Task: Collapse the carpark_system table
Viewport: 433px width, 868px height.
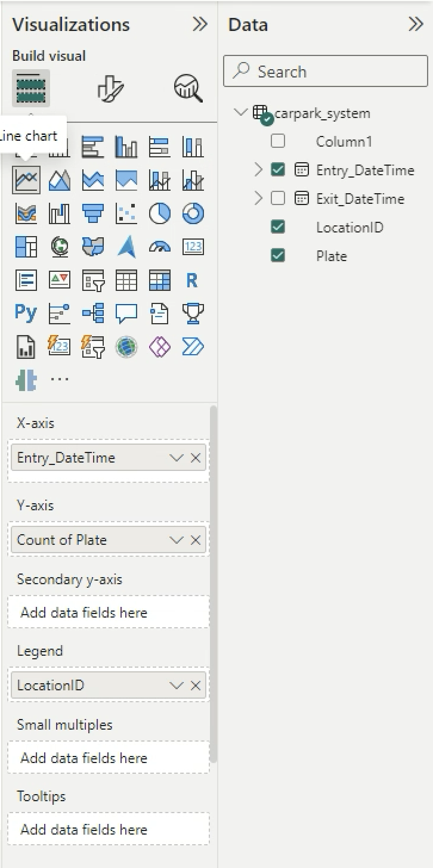Action: [x=240, y=112]
